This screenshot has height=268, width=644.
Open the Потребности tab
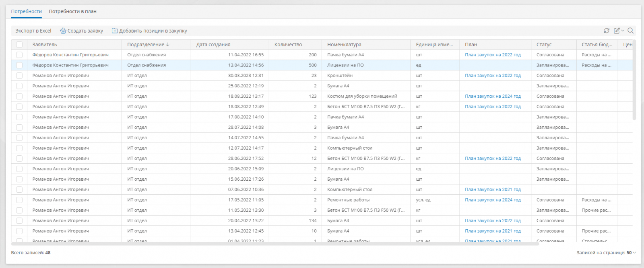point(26,12)
